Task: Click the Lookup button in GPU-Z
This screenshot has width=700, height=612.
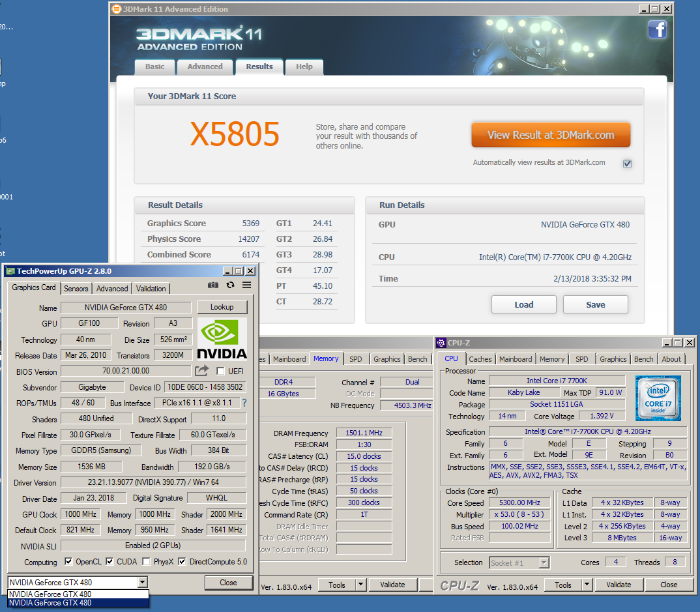Action: [222, 307]
